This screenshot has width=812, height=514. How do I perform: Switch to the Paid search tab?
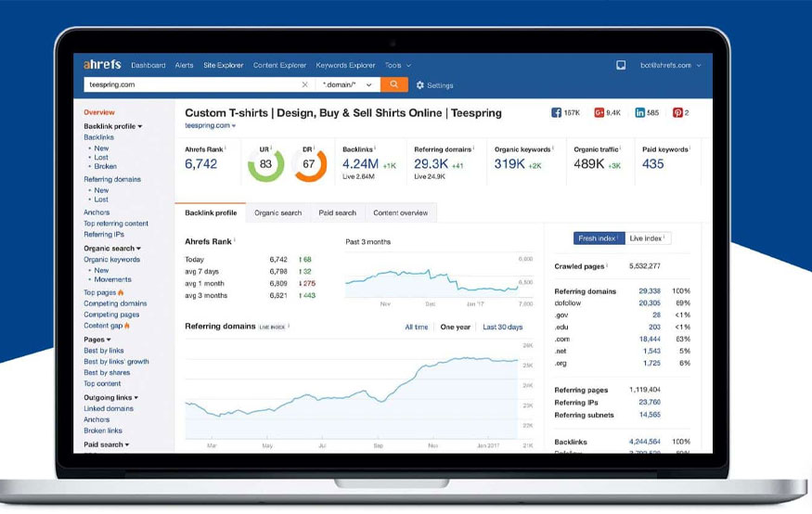(x=338, y=212)
